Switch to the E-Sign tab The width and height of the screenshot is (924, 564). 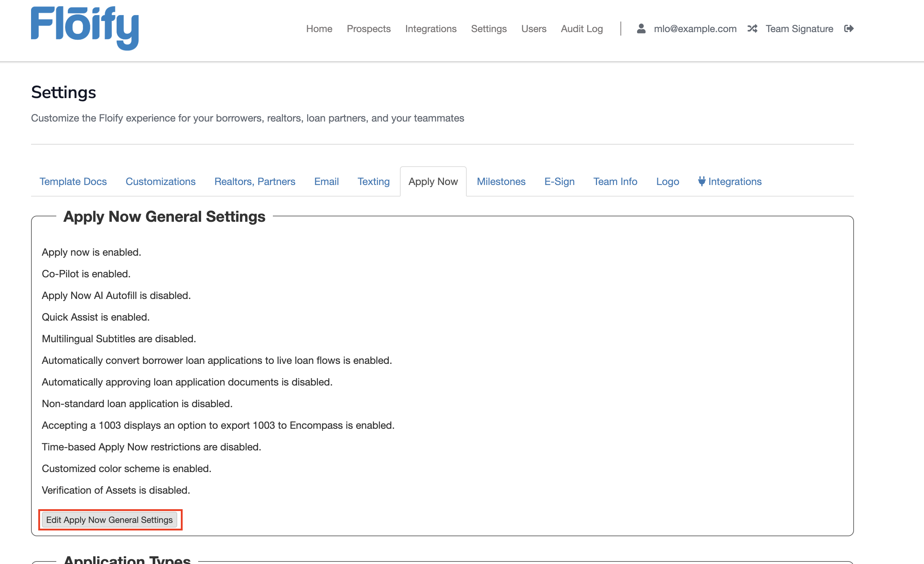point(559,182)
